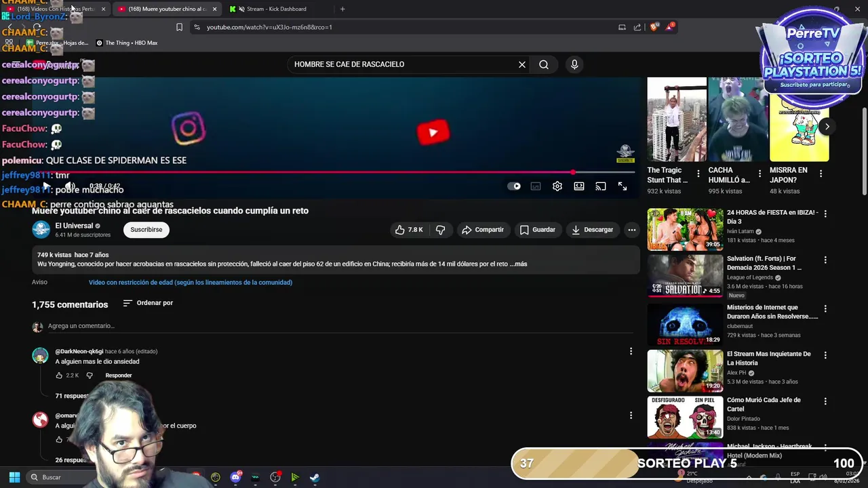Image resolution: width=868 pixels, height=488 pixels.
Task: Open options for 24 HORAS de FIESTA video
Action: [825, 213]
